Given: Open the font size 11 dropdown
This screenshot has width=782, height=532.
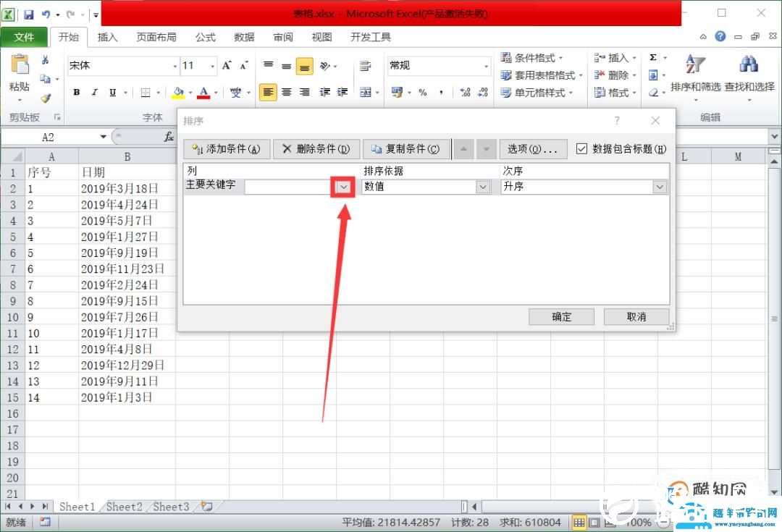Looking at the screenshot, I should 213,66.
